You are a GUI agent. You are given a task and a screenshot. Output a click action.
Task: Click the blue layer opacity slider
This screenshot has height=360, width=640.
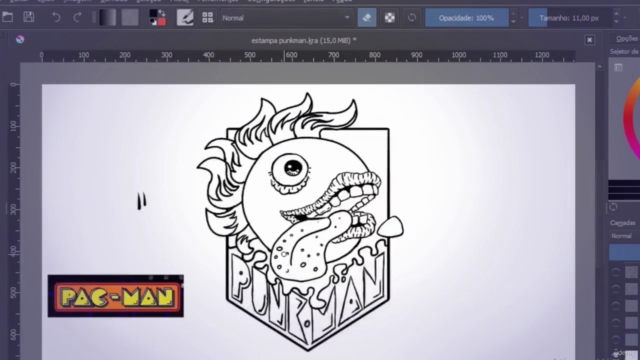coord(624,252)
